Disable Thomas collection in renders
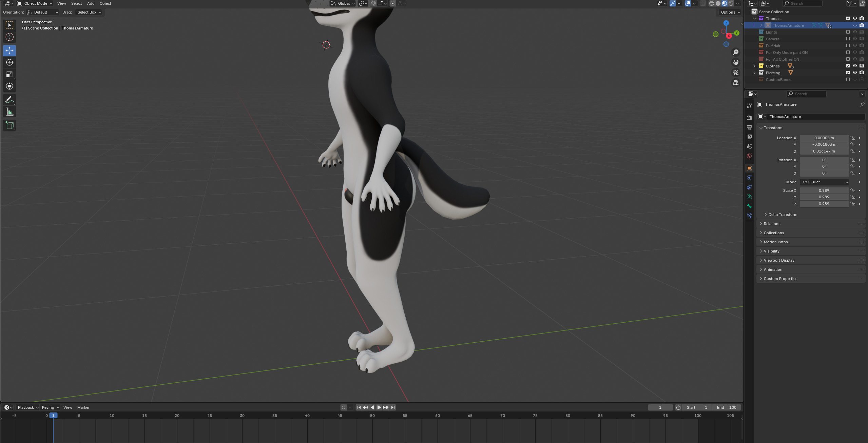Screen dimensions: 868x443 point(862,19)
